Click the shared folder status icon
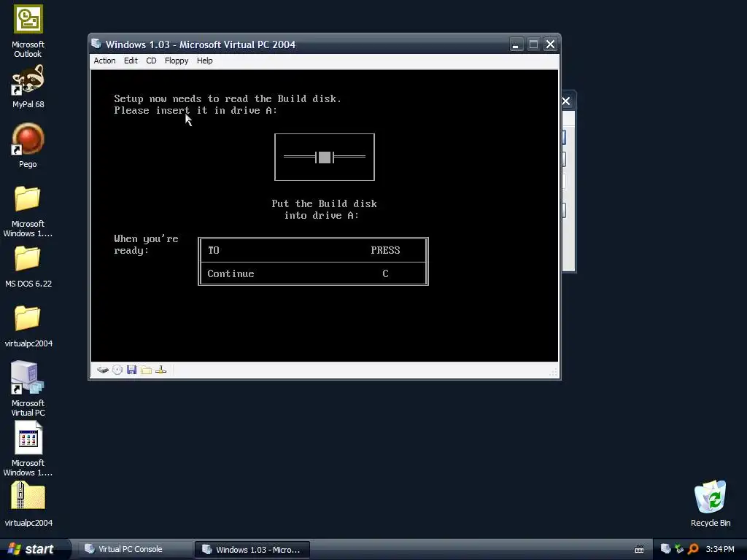747x560 pixels. [146, 370]
